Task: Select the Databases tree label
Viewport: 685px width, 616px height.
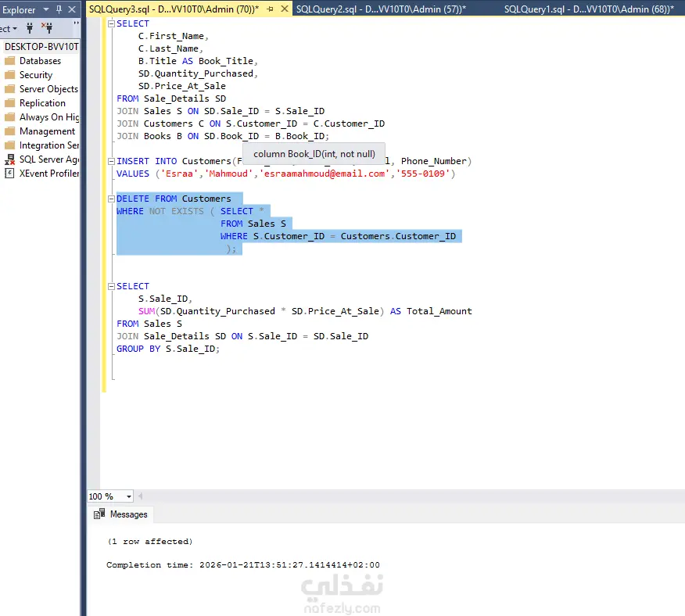Action: click(x=40, y=61)
